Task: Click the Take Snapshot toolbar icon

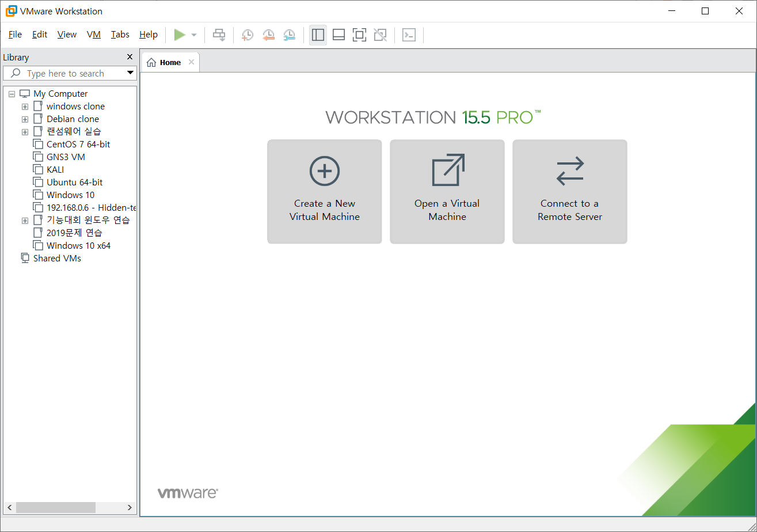Action: (248, 35)
